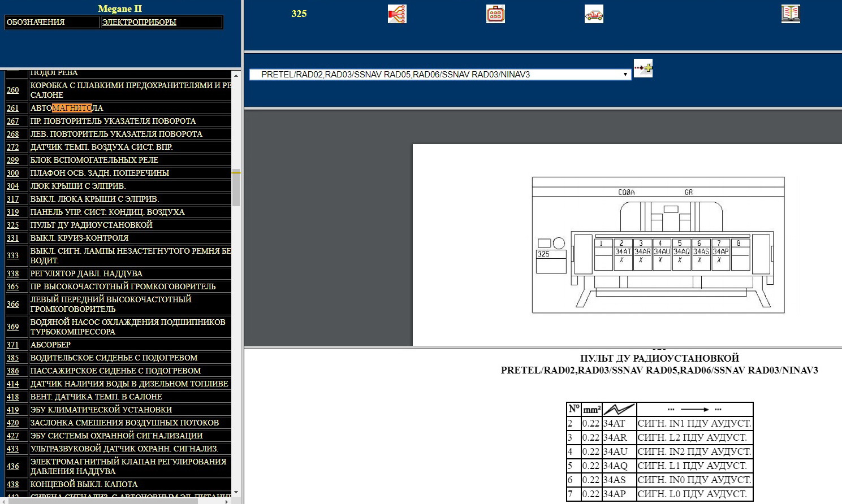The image size is (842, 504).
Task: Open component link 369
Action: pyautogui.click(x=13, y=327)
